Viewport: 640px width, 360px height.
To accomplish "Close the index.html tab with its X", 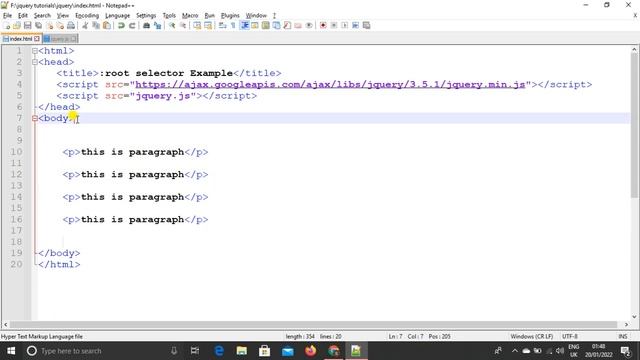I will coord(37,39).
